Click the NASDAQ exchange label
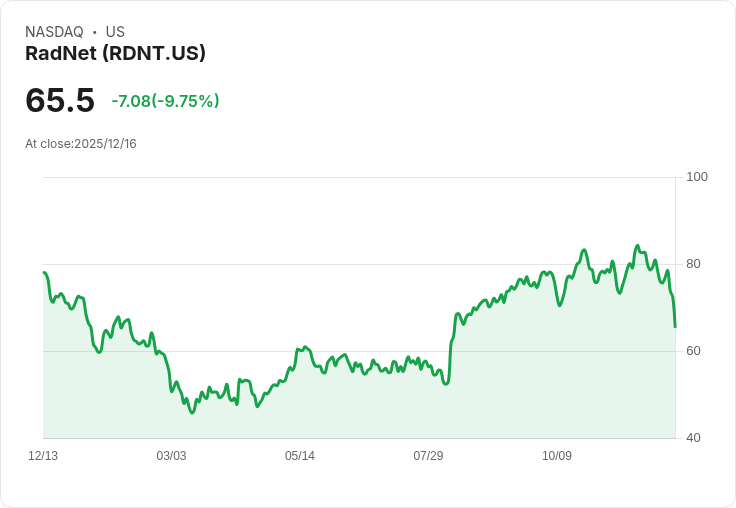The width and height of the screenshot is (736, 508). pos(54,32)
